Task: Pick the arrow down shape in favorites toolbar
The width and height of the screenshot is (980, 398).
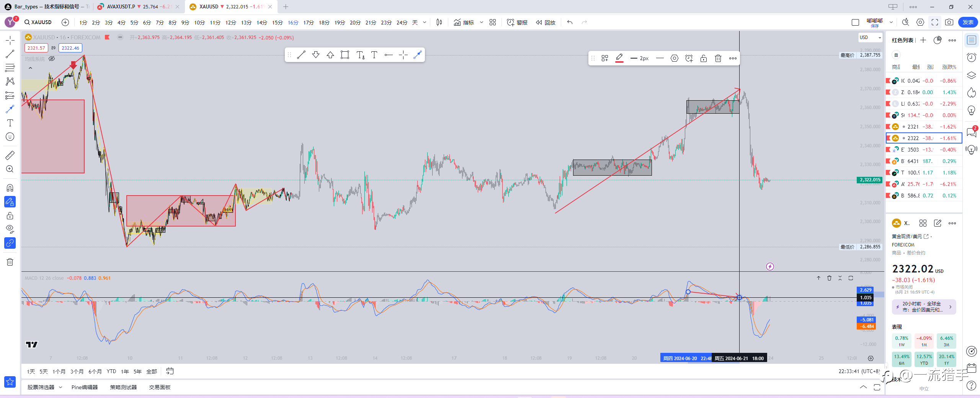Action: tap(316, 55)
